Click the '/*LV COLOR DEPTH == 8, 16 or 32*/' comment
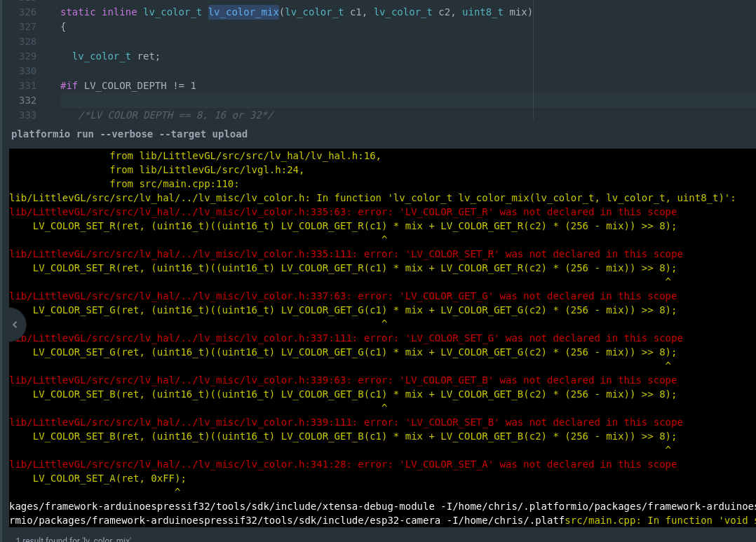Image resolution: width=756 pixels, height=542 pixels. 176,115
